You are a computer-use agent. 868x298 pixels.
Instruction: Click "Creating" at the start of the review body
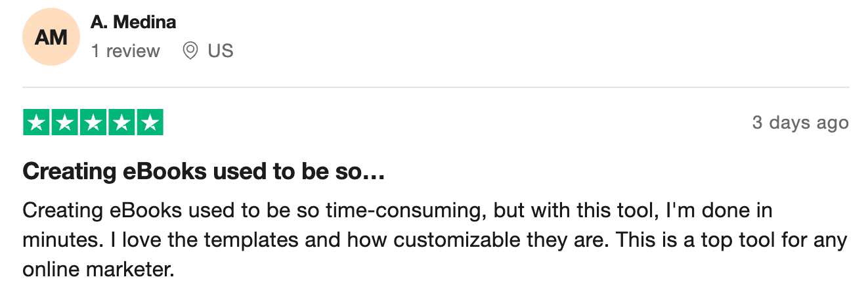pos(62,211)
